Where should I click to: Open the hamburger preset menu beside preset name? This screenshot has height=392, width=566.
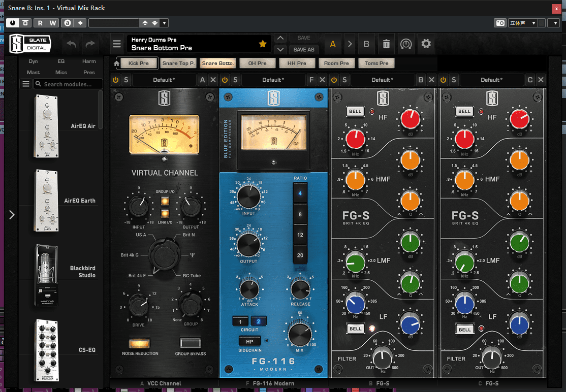pyautogui.click(x=116, y=44)
